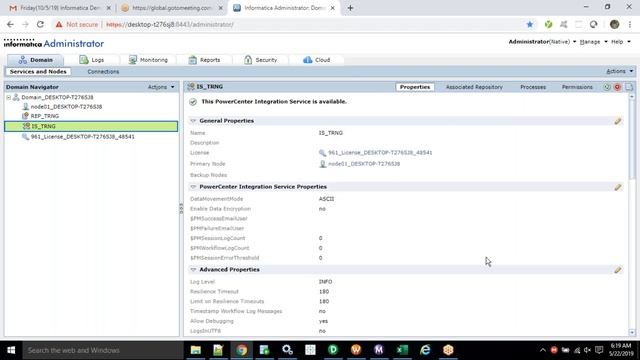Open the Manage dropdown menu
The width and height of the screenshot is (640, 360).
pos(593,42)
